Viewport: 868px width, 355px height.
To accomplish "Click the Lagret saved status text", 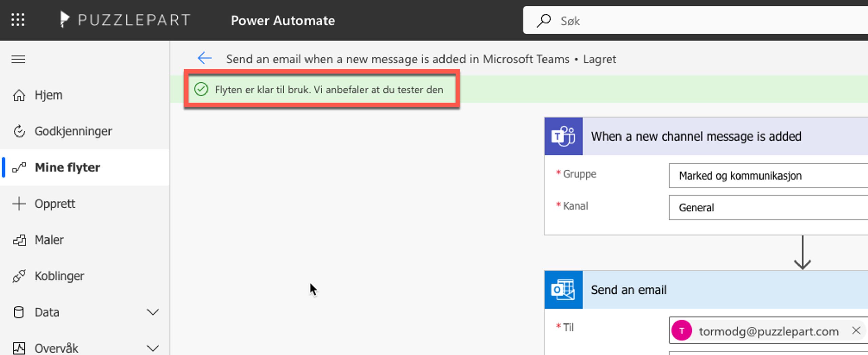I will pos(599,59).
